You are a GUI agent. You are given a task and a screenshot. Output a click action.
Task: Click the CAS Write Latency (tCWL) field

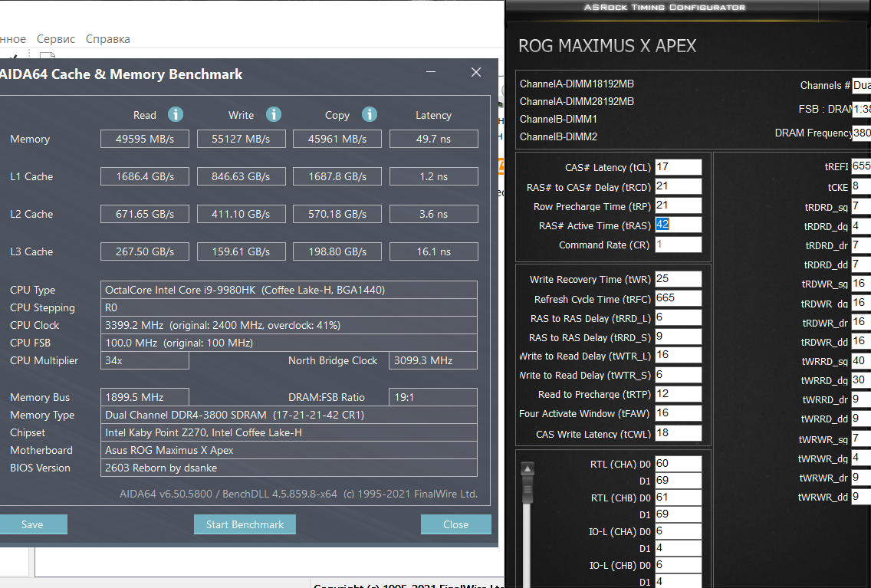[x=679, y=433]
